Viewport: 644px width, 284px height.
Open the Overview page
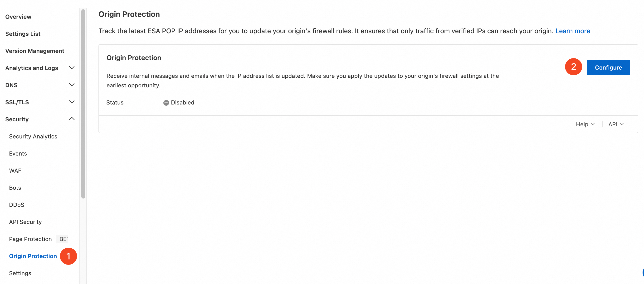18,17
